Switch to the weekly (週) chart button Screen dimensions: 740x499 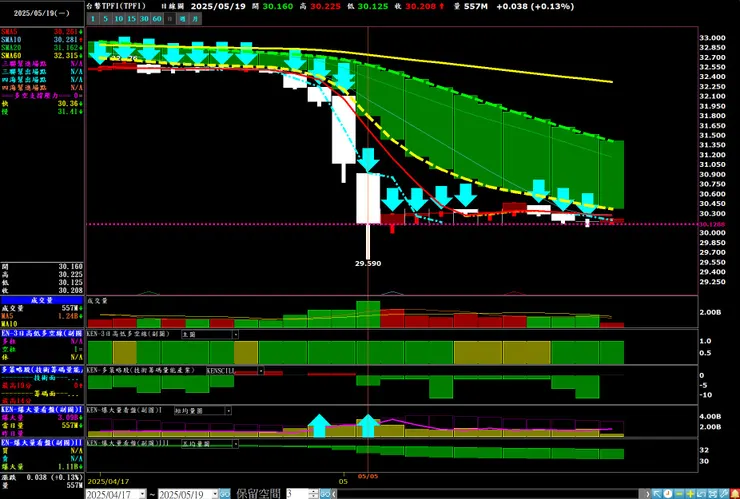pos(183,19)
